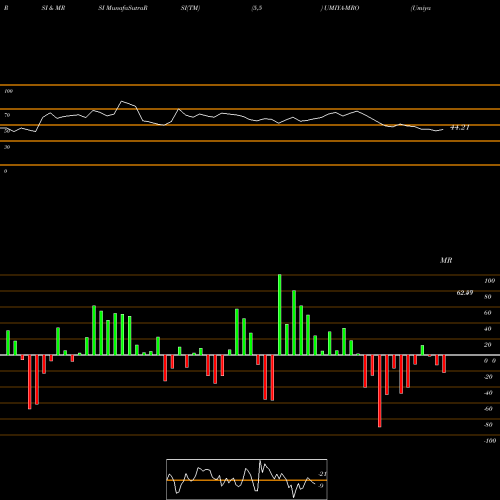Click the MR axis label 40
Image resolution: width=500 pixels, height=500 pixels.
[x=488, y=329]
